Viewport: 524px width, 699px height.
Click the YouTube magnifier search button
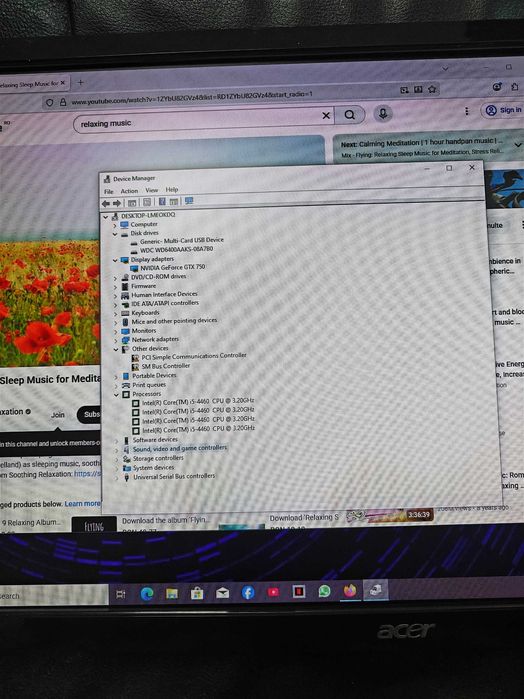click(x=350, y=115)
